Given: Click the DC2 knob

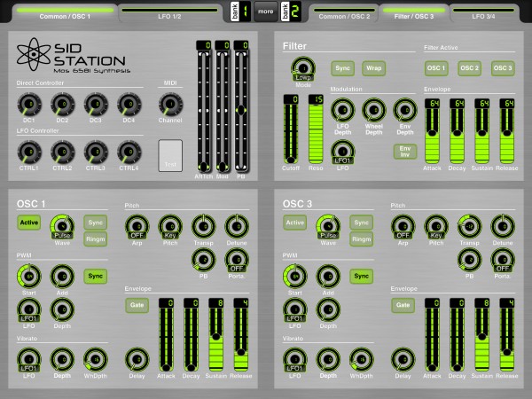Looking at the screenshot, I should (x=62, y=104).
